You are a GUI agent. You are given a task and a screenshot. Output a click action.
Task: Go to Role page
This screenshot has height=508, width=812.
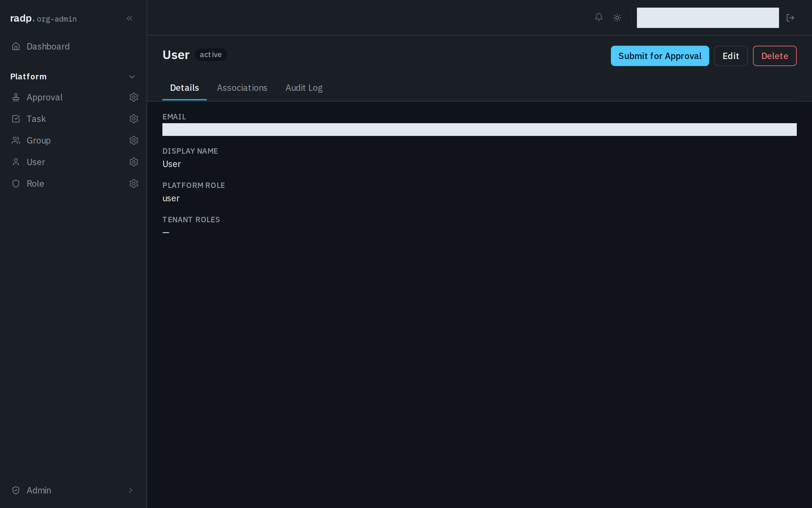pyautogui.click(x=35, y=184)
